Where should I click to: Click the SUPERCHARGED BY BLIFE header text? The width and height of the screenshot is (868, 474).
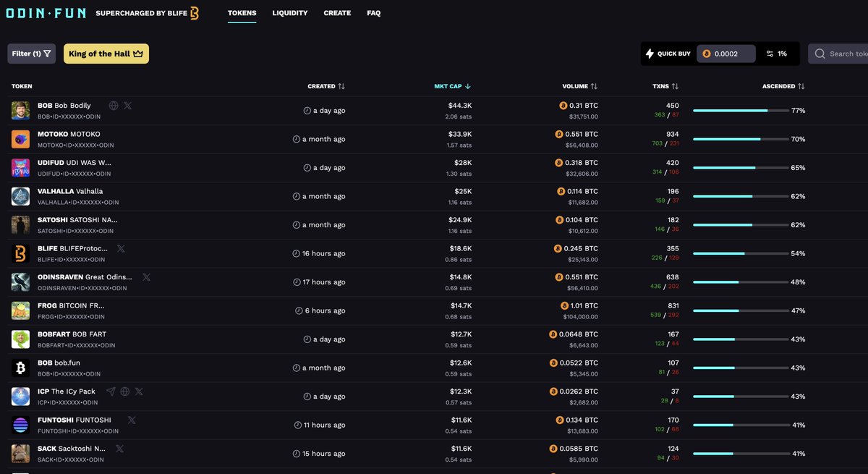[141, 13]
